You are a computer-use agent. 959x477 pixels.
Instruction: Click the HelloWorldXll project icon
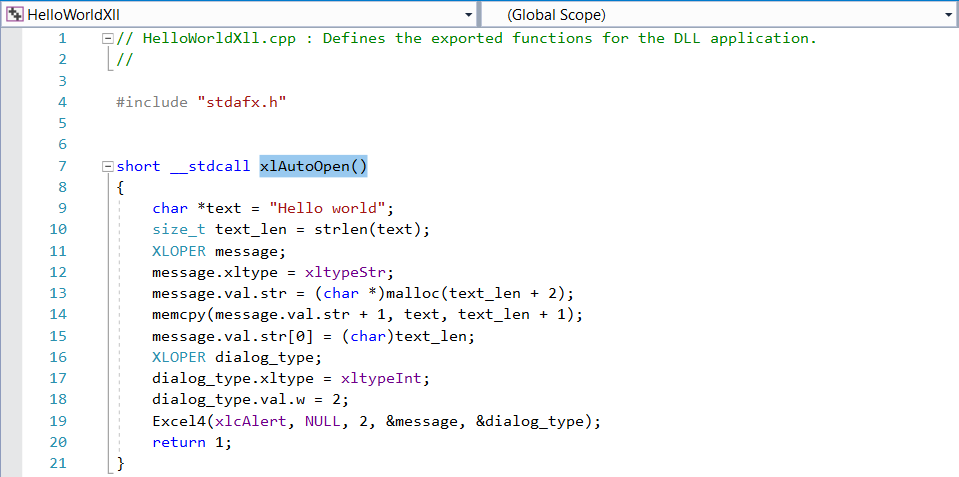pyautogui.click(x=15, y=15)
